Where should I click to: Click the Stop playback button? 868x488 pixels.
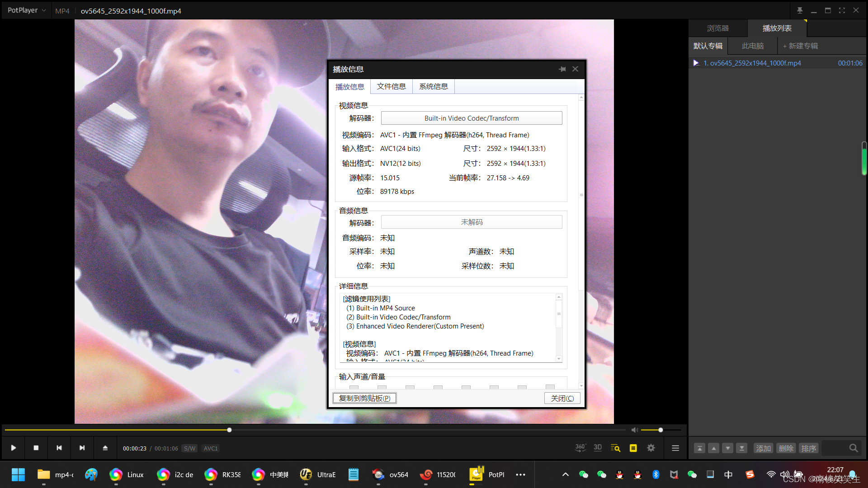(36, 448)
